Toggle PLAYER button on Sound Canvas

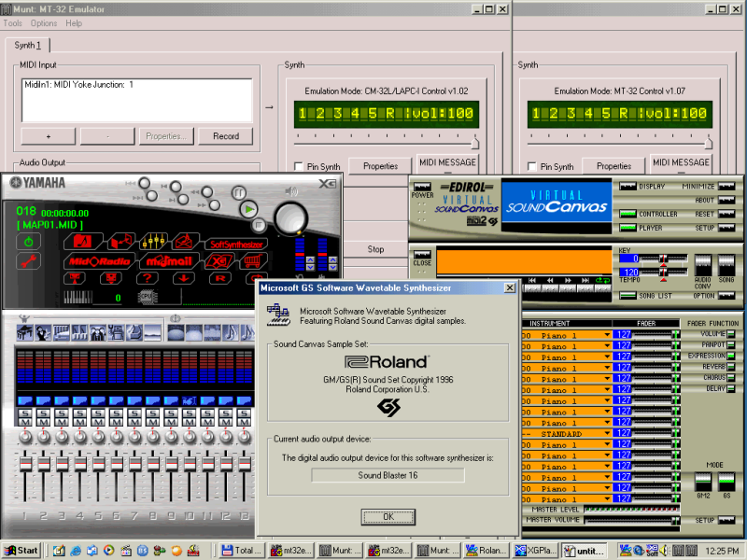627,228
